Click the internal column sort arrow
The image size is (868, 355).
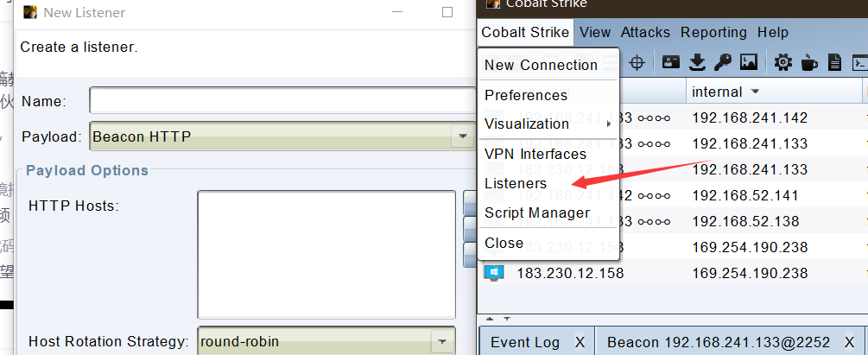[755, 92]
